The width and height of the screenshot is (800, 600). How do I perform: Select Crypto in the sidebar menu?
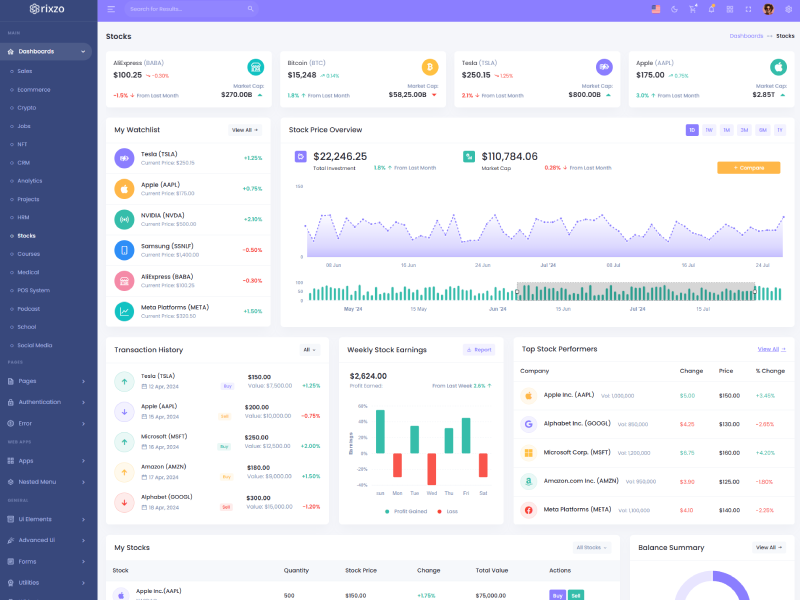pos(27,107)
